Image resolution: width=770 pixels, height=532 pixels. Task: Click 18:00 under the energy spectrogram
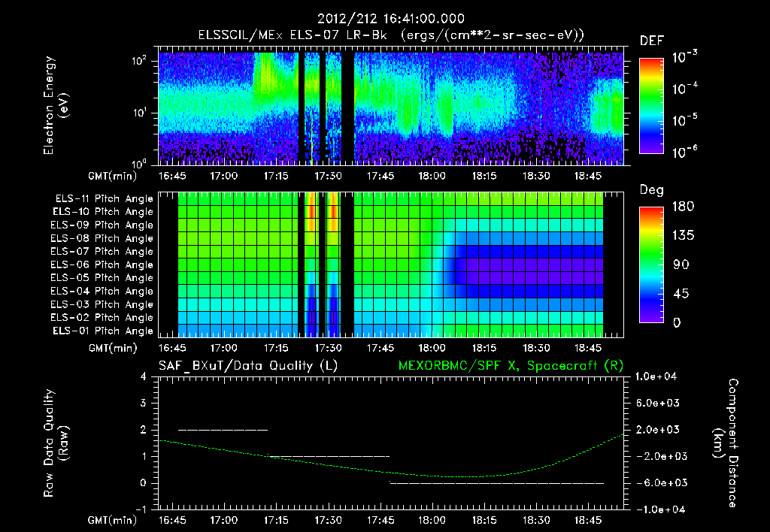tap(432, 176)
